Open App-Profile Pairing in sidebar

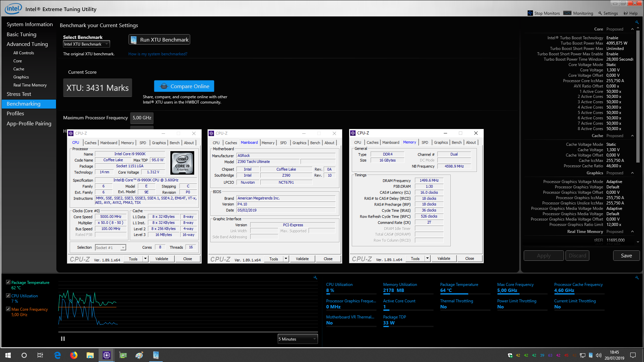coord(29,124)
